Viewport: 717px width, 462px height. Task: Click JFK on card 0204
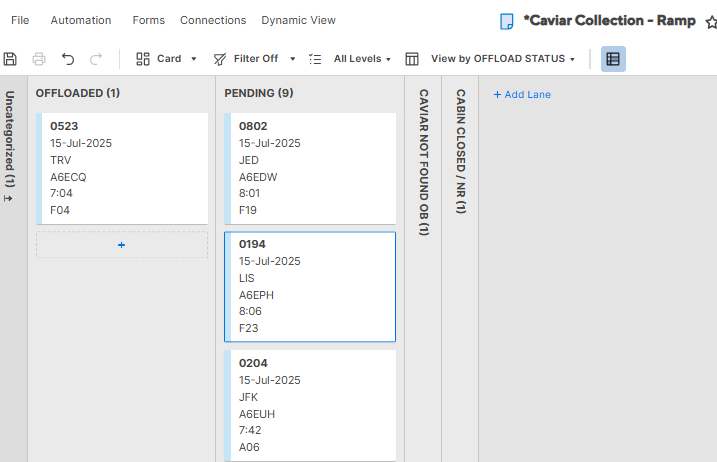coord(248,397)
